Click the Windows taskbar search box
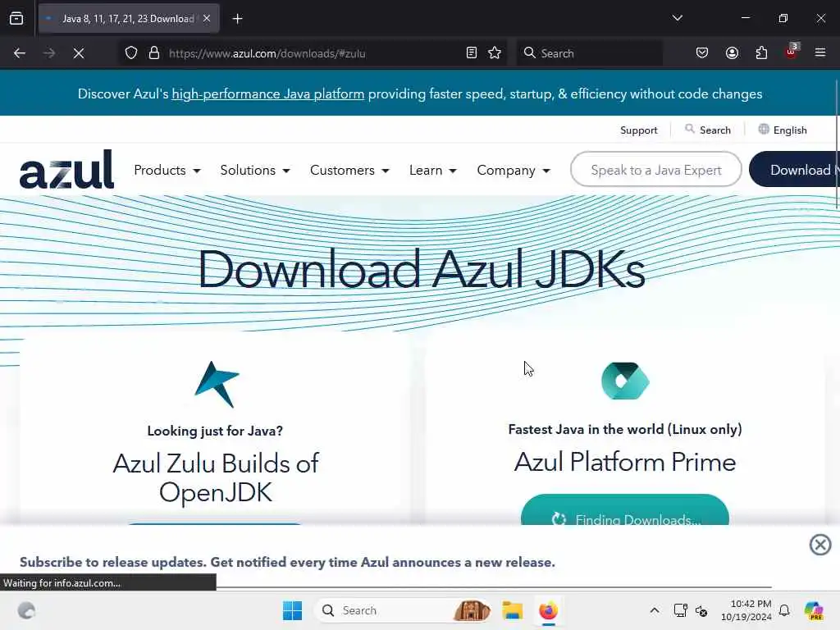The width and height of the screenshot is (840, 630). coord(404,610)
